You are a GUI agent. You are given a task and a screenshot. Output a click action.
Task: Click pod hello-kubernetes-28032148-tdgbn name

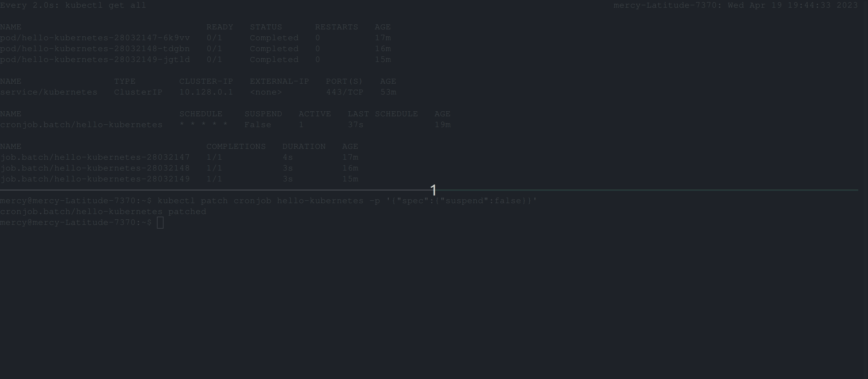(95, 49)
